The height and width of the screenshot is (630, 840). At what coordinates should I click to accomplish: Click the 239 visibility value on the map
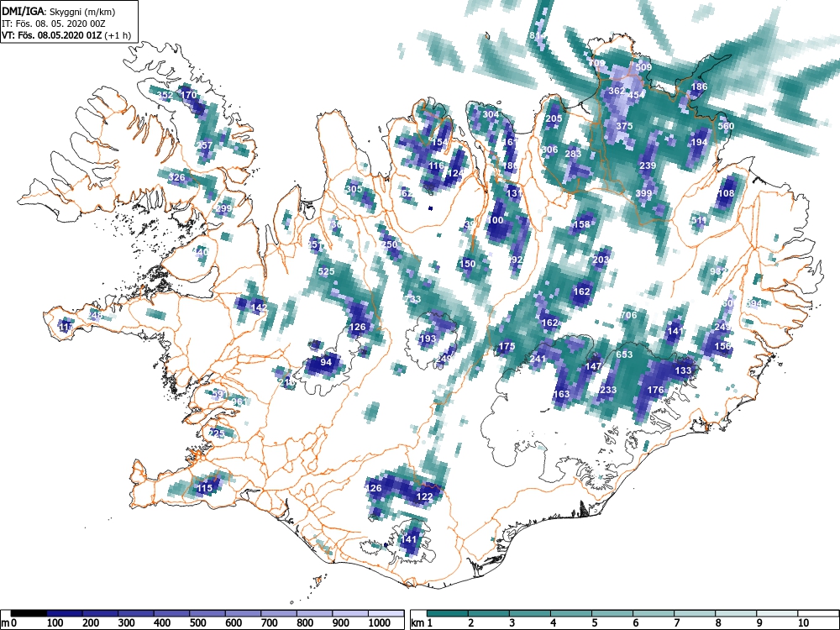tap(648, 165)
